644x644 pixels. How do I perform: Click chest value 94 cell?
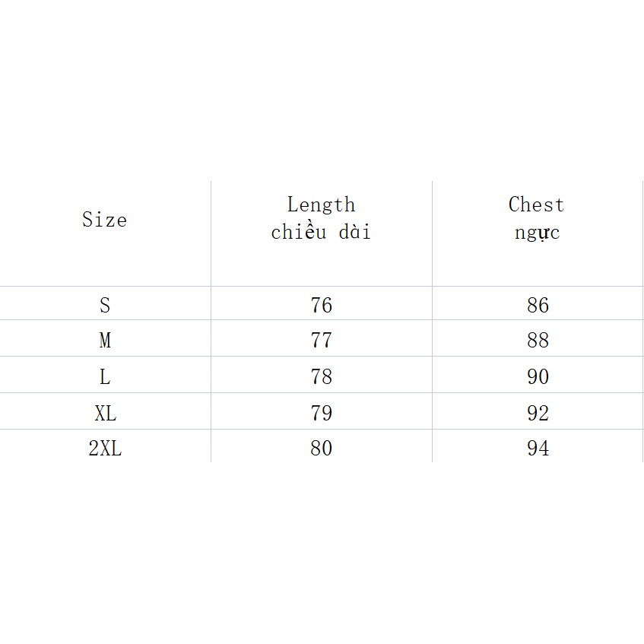tap(538, 449)
